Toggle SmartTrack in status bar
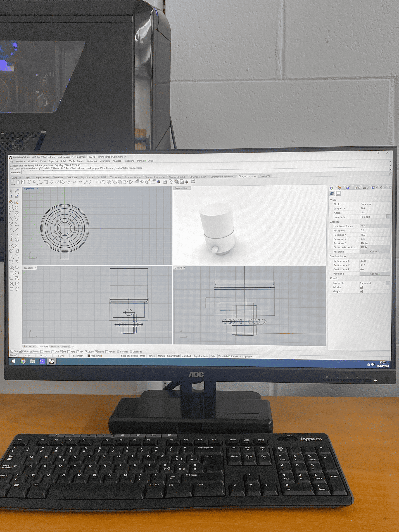Viewport: 399px width, 532px height. coord(173,356)
